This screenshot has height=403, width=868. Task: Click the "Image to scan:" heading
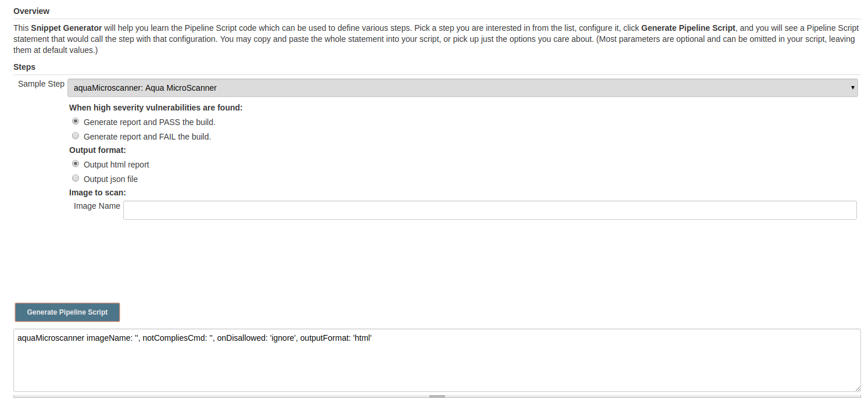(98, 192)
